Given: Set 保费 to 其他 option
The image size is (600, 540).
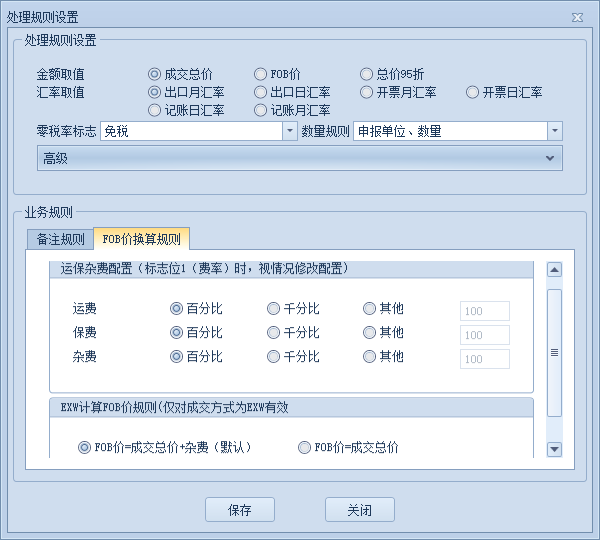Looking at the screenshot, I should pyautogui.click(x=370, y=333).
